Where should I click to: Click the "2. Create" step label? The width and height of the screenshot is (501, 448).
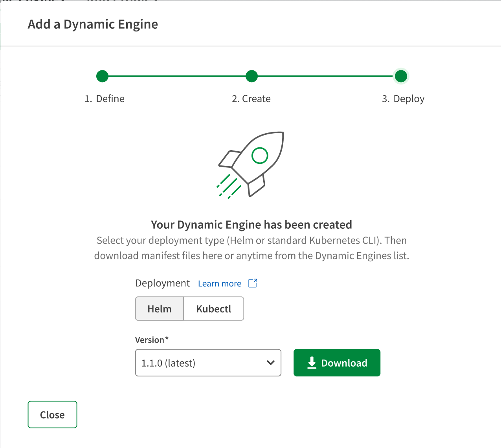click(251, 99)
